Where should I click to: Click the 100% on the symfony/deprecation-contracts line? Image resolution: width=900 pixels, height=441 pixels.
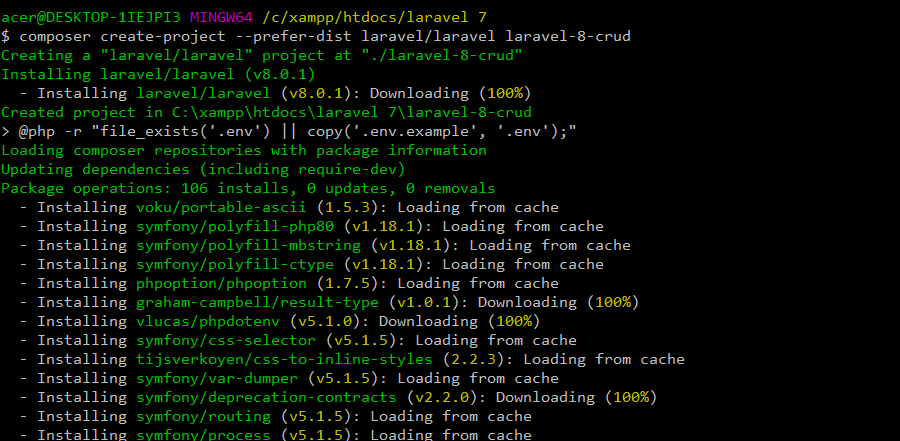(631, 396)
